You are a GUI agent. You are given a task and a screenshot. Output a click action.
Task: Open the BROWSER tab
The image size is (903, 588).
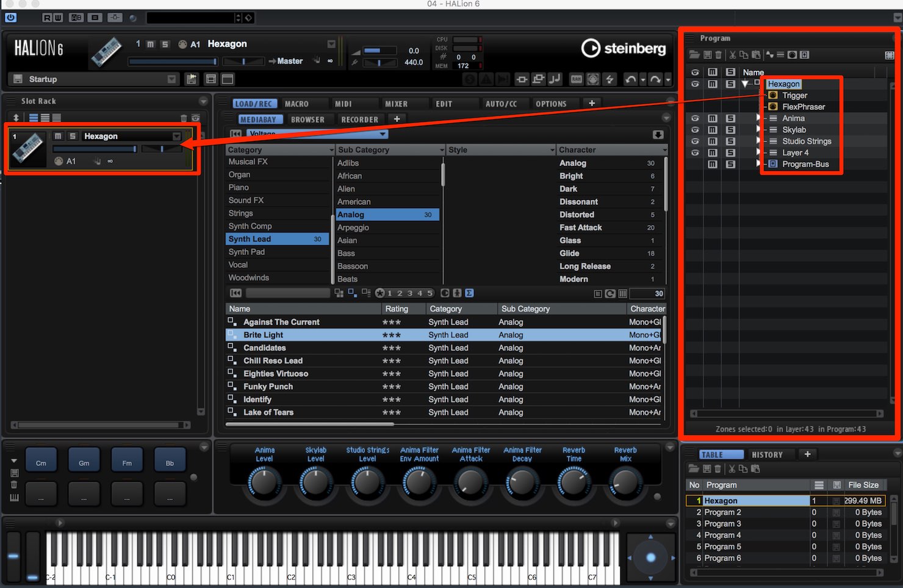click(308, 120)
